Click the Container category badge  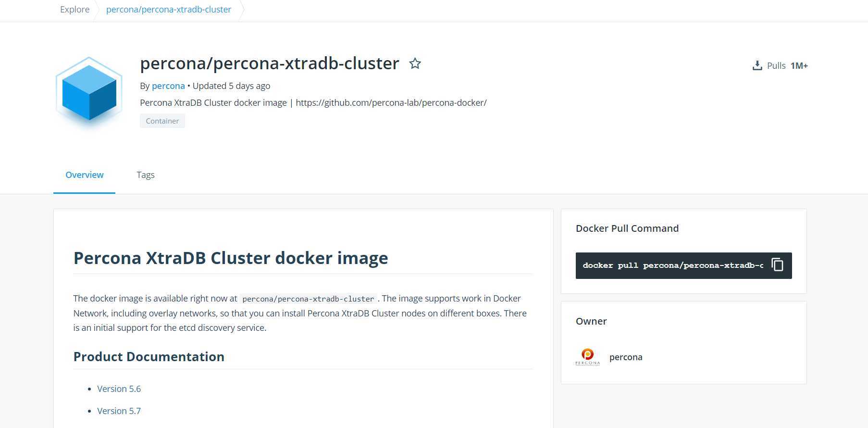click(162, 121)
